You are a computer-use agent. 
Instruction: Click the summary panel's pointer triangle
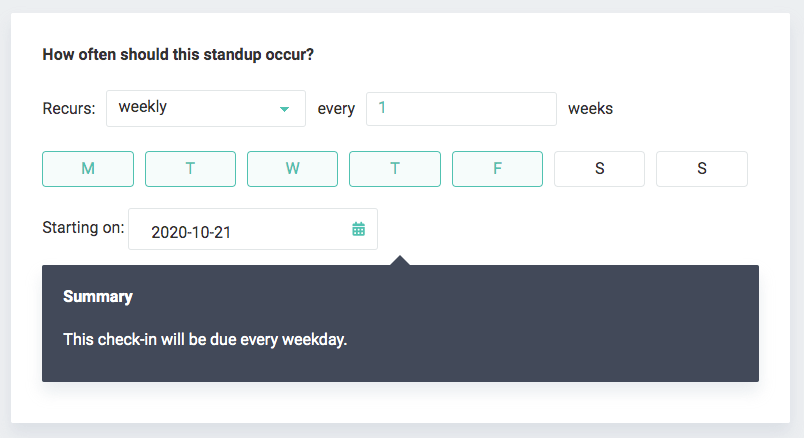pyautogui.click(x=400, y=260)
